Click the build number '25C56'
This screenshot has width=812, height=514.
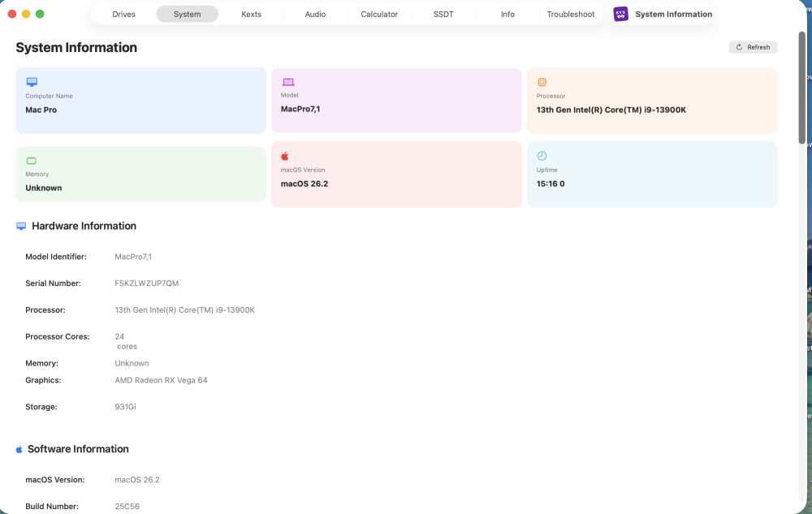(127, 506)
